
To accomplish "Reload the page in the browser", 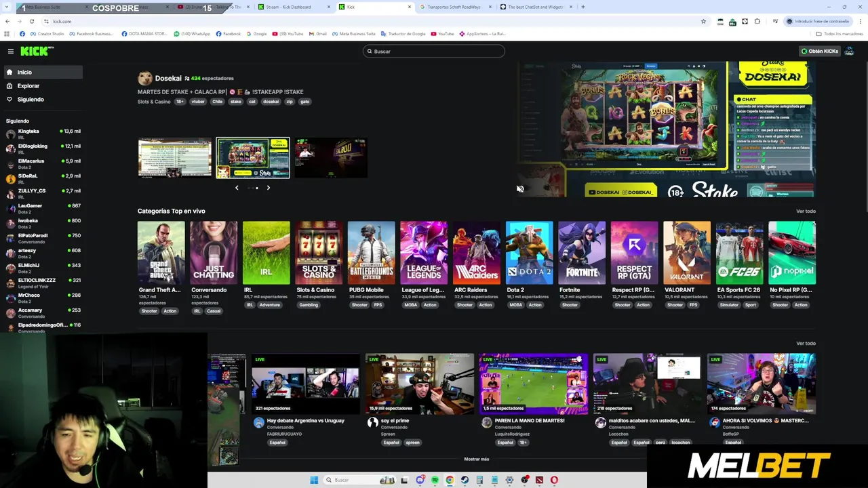I will [x=31, y=21].
